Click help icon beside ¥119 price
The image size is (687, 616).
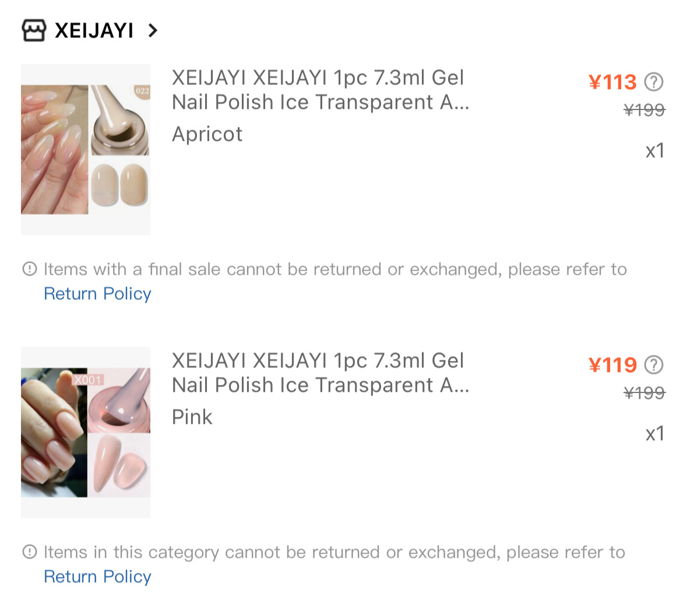click(x=654, y=365)
